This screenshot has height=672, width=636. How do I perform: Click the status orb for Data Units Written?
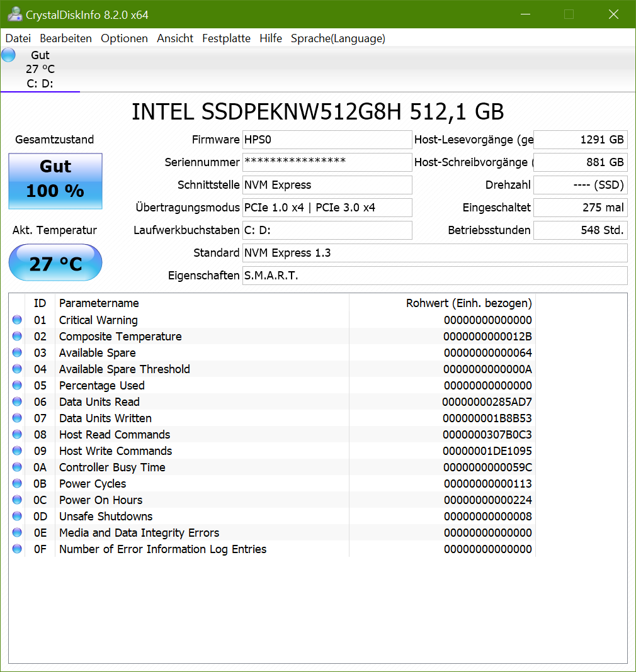tap(17, 418)
